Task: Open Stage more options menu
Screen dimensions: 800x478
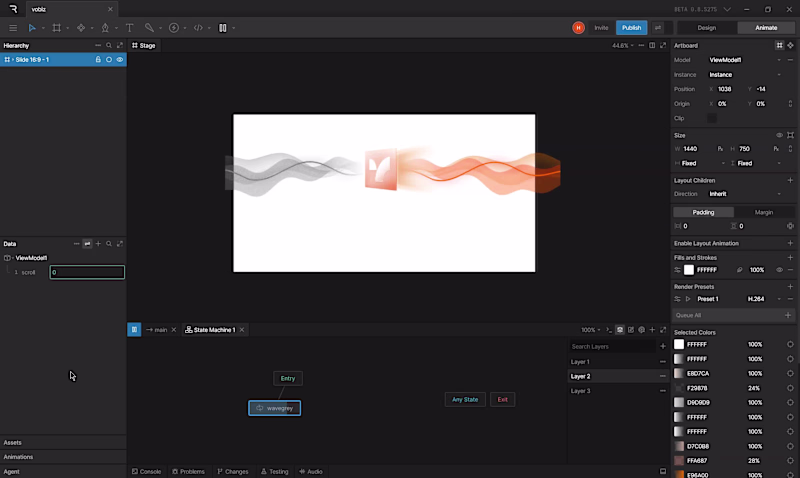Action: [x=641, y=45]
